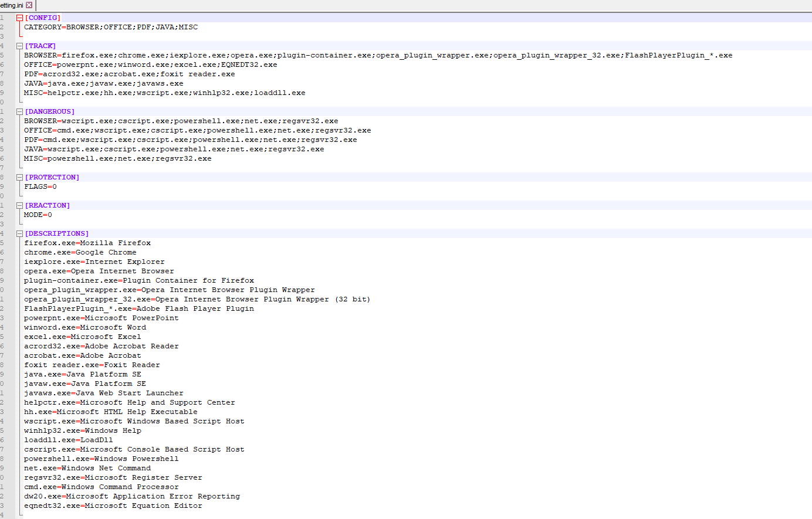Click the regsvr32.exe=Microsoft Register Server line
This screenshot has width=812, height=519.
tap(113, 477)
